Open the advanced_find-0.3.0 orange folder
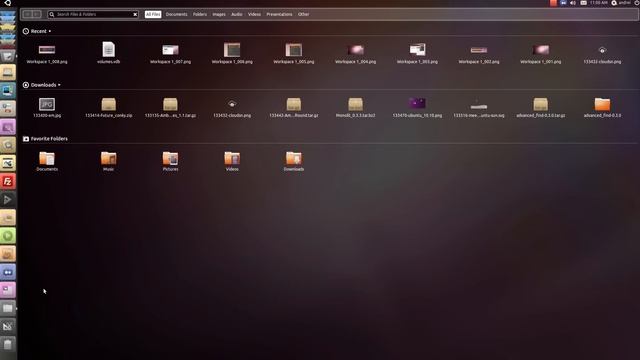640x360 pixels. point(602,104)
